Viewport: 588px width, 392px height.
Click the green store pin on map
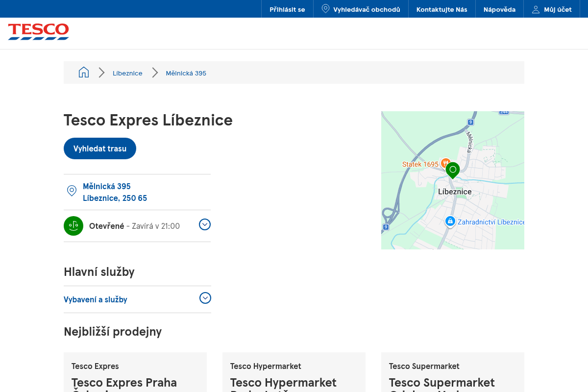(453, 170)
